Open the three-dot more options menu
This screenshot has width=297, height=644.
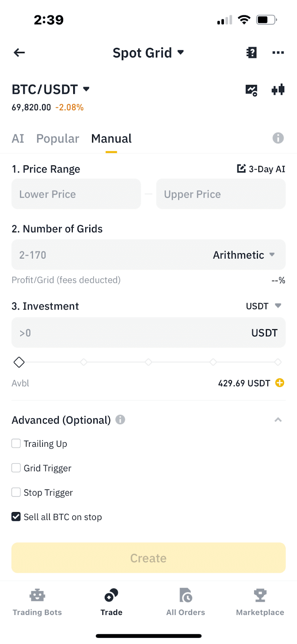pos(278,53)
